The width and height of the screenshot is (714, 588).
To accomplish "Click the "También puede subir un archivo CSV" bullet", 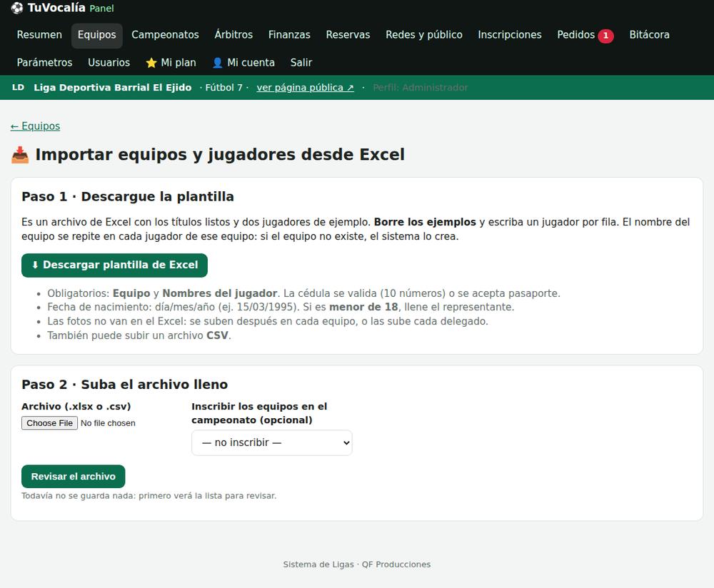I will [x=139, y=335].
